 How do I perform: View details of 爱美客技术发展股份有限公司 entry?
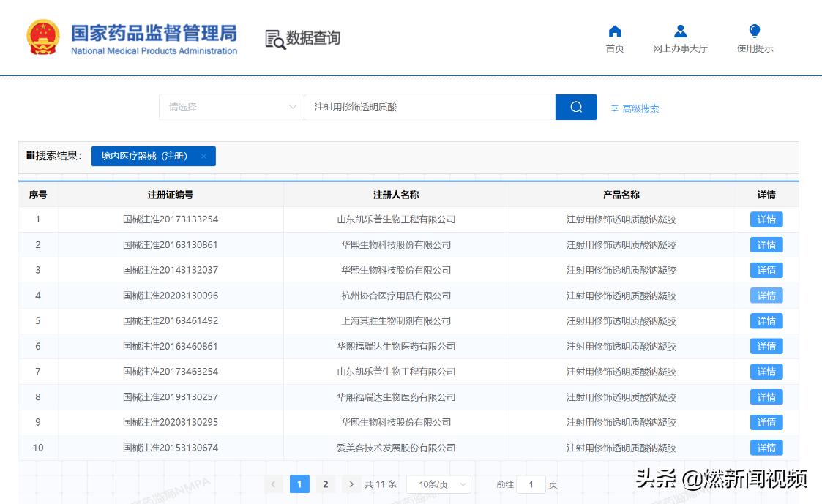click(766, 448)
